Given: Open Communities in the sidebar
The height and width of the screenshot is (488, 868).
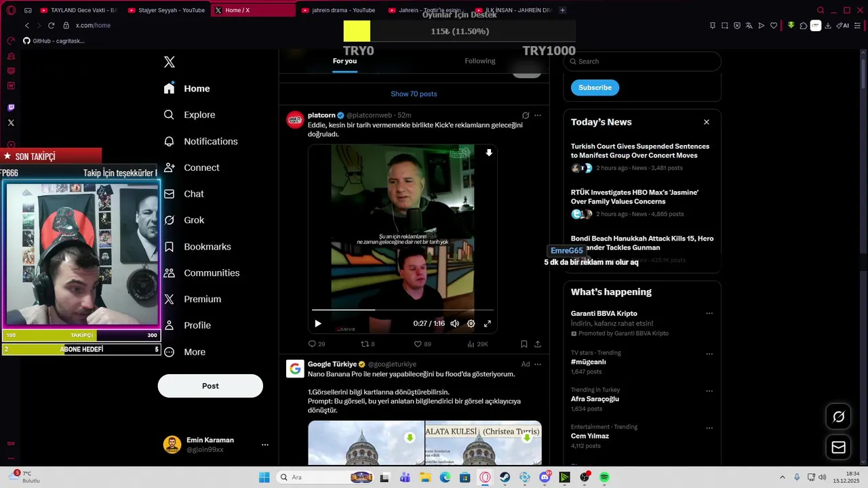Looking at the screenshot, I should (x=201, y=273).
